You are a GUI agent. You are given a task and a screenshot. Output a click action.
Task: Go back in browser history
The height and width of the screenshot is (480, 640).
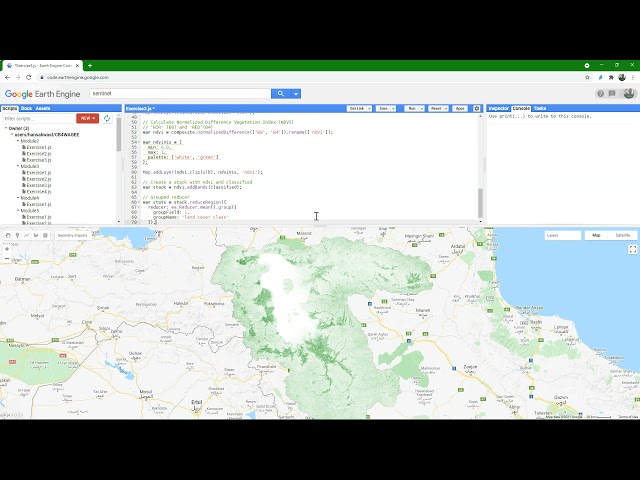(7, 78)
